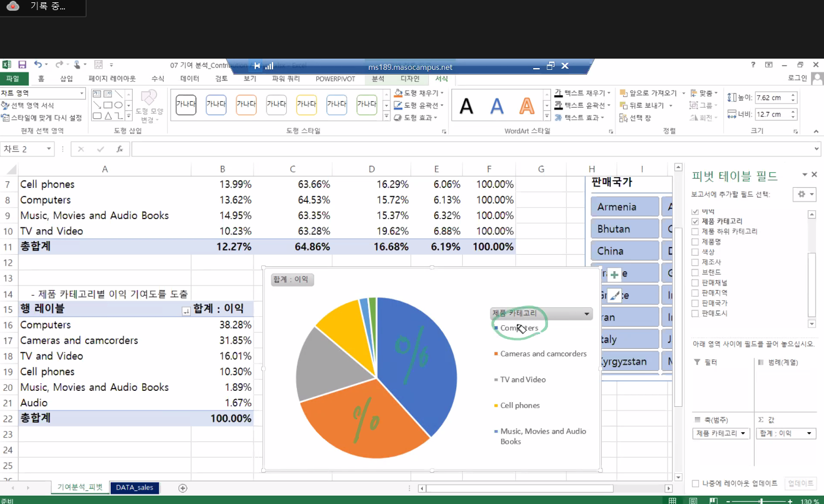Viewport: 824px width, 504px height.
Task: Uncheck the 제품 카테고리 field checkbox
Action: pos(695,221)
